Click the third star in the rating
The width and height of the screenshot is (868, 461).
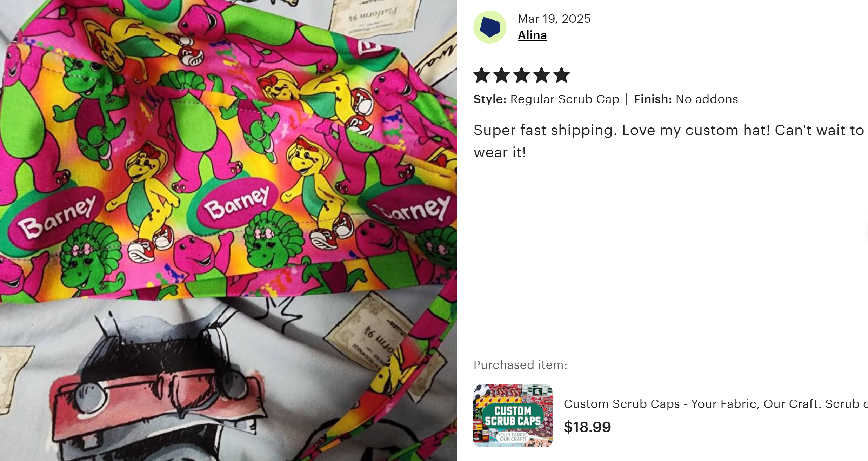[522, 75]
